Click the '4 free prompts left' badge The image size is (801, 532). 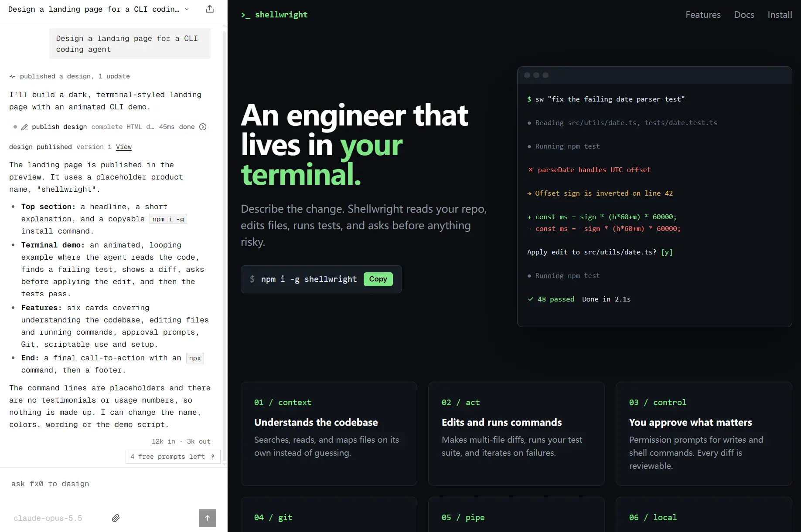coord(173,457)
